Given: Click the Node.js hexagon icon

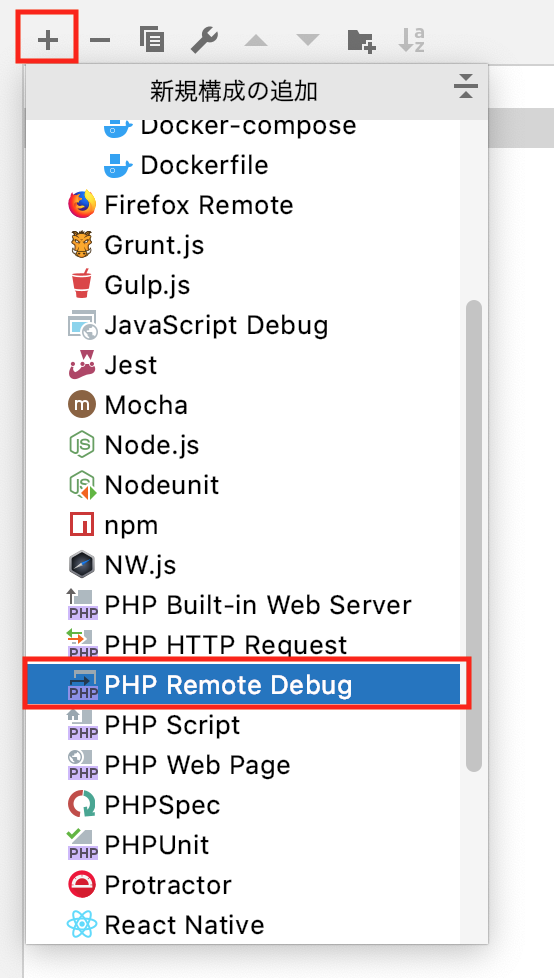Looking at the screenshot, I should (x=82, y=445).
